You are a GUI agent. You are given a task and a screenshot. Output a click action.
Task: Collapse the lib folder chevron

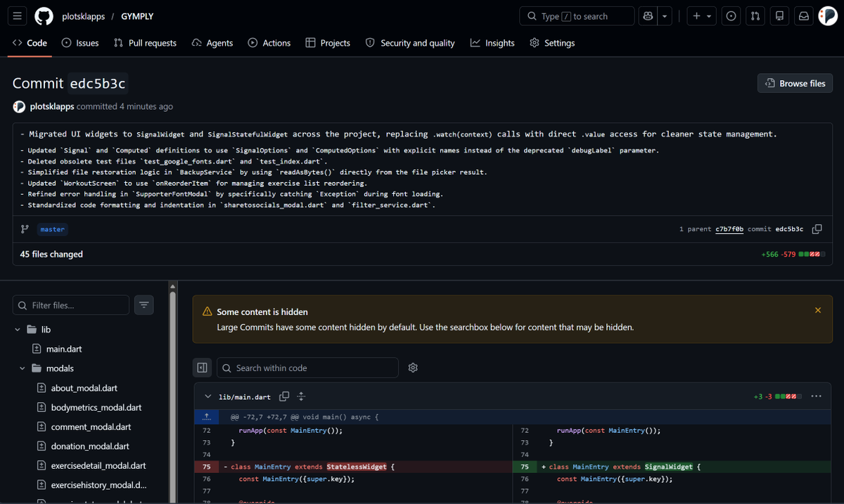[x=18, y=330]
